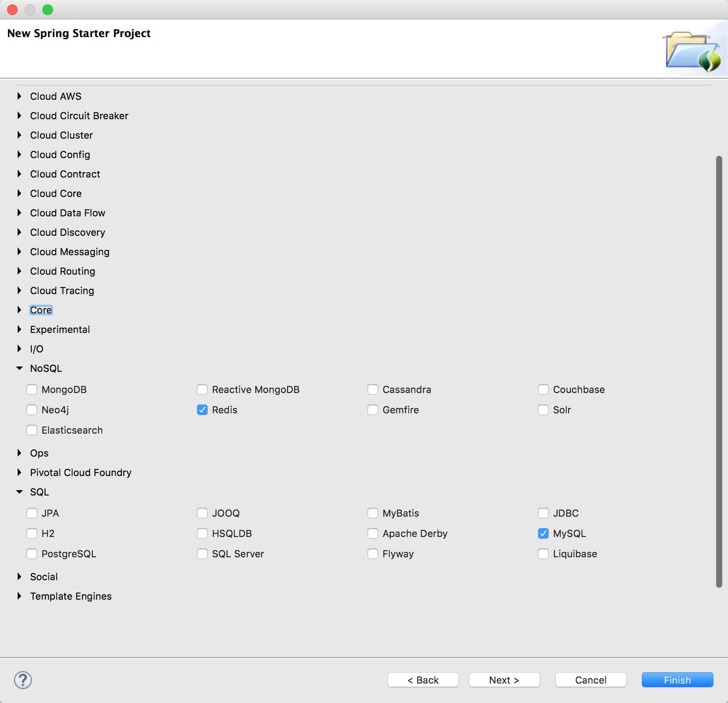Expand the Template Engines section
Image resolution: width=728 pixels, height=703 pixels.
click(x=19, y=596)
